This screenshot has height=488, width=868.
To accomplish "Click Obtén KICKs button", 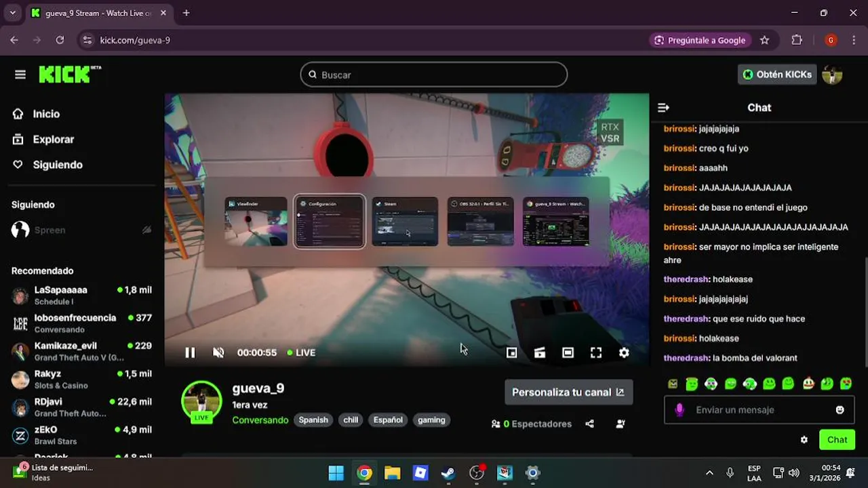I will (777, 75).
